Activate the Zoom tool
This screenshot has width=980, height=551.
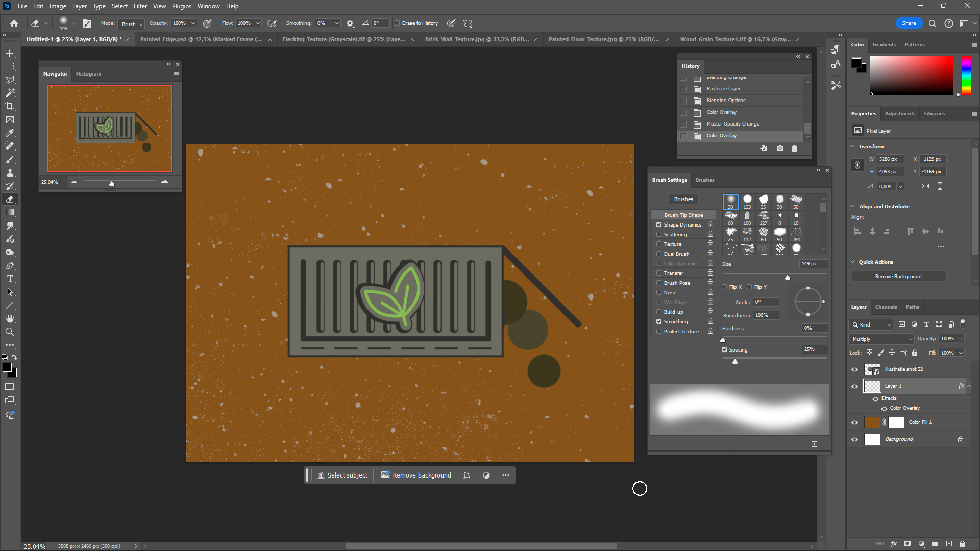(x=10, y=332)
